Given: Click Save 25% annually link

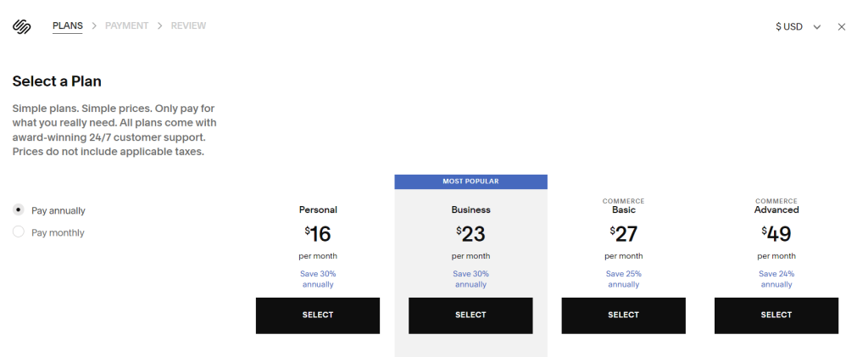Looking at the screenshot, I should pos(623,279).
